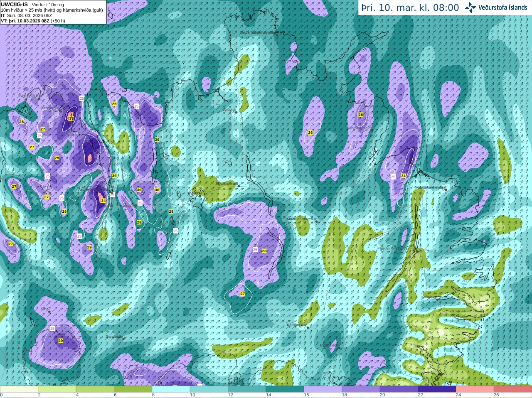
Task: Click the Sandbúðir station label
Action: click(x=114, y=337)
